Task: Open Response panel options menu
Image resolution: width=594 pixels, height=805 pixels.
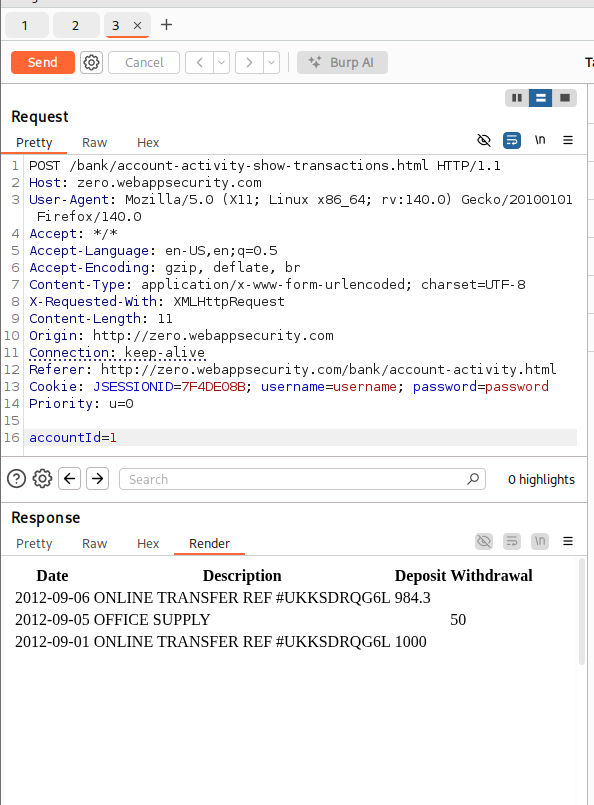Action: (x=568, y=541)
